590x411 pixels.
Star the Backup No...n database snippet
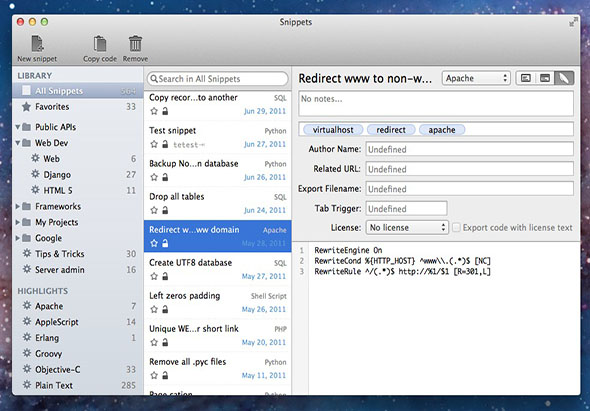154,177
